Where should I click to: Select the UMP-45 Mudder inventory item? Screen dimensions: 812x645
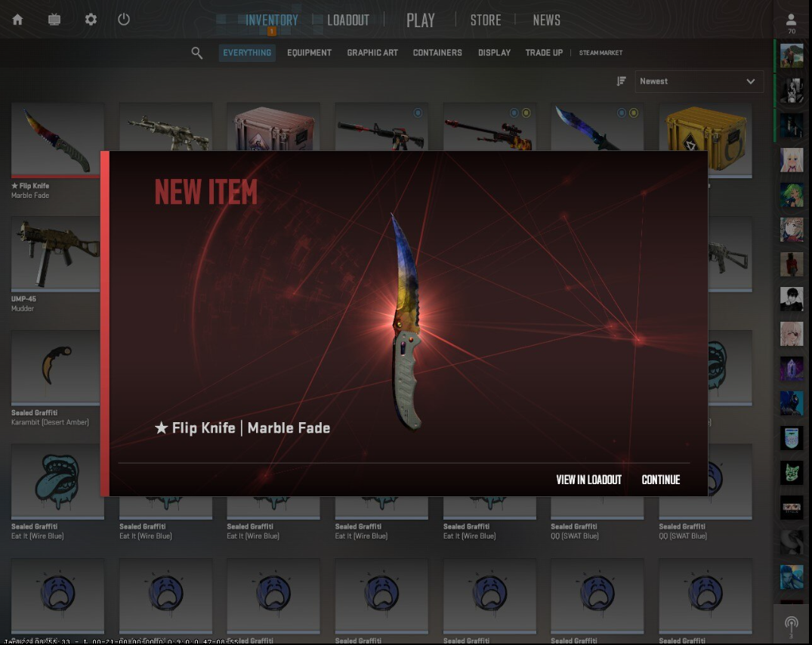(x=55, y=254)
